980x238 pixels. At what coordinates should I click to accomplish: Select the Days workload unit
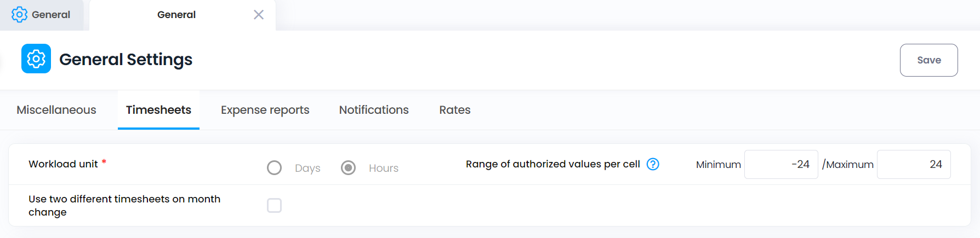point(275,167)
